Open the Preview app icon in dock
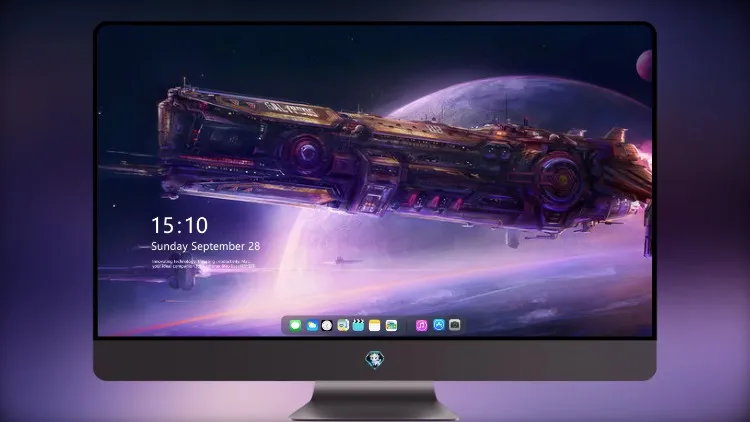 343,326
